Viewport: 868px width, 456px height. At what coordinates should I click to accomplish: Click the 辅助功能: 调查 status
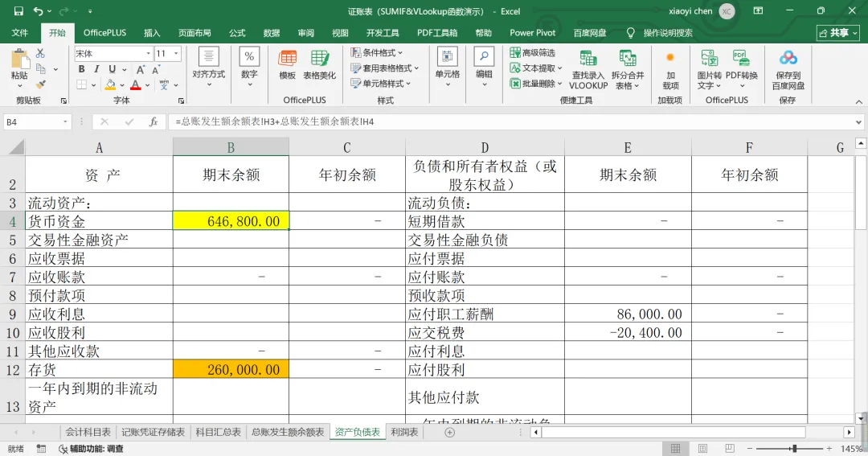tap(92, 449)
